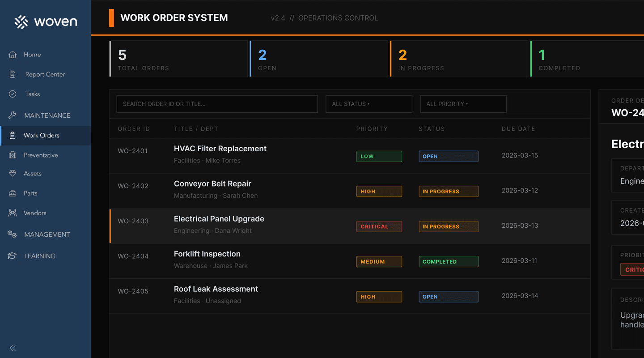644x358 pixels.
Task: Click MEDIUM priority badge on Forklift Inspection
Action: [x=379, y=261]
